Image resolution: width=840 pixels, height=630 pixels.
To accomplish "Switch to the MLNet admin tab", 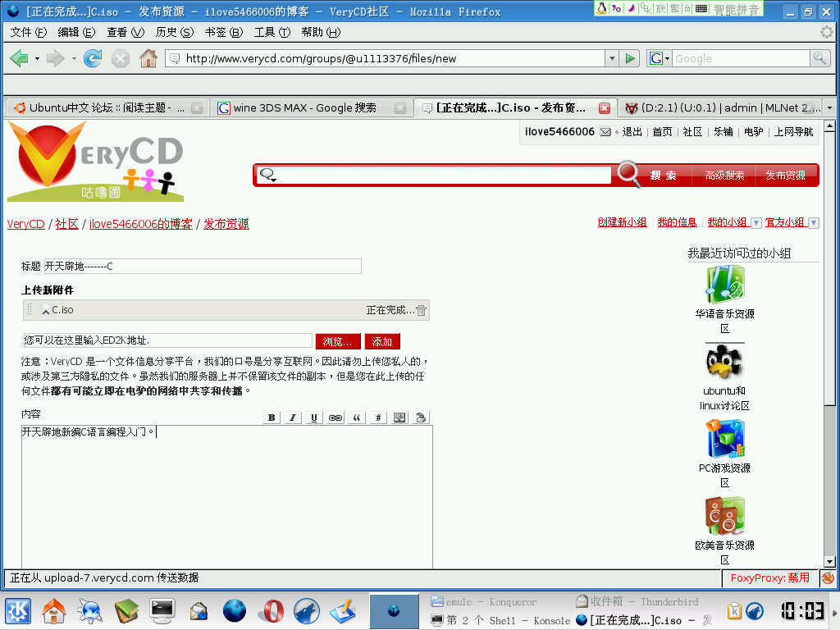I will 720,107.
